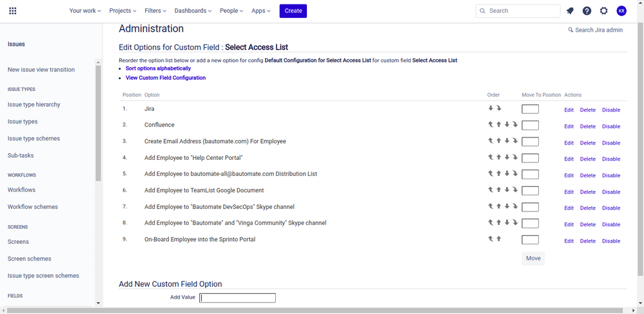Viewport: 644px width, 314px height.
Task: Move Sprinto Portal option up one position
Action: [x=498, y=239]
